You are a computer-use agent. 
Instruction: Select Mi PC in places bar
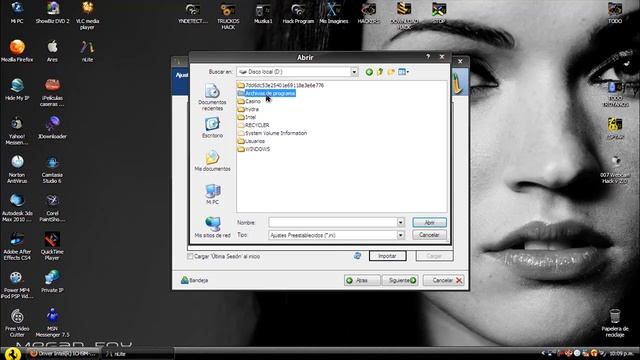click(x=212, y=194)
